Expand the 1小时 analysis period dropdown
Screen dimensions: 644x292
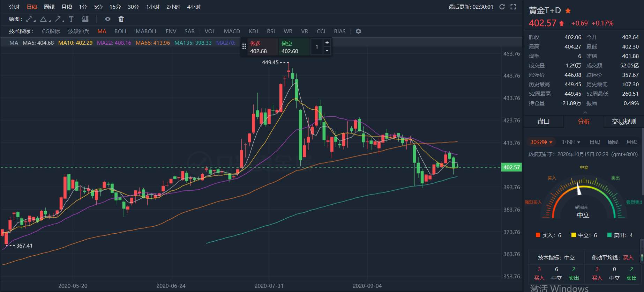pyautogui.click(x=571, y=142)
